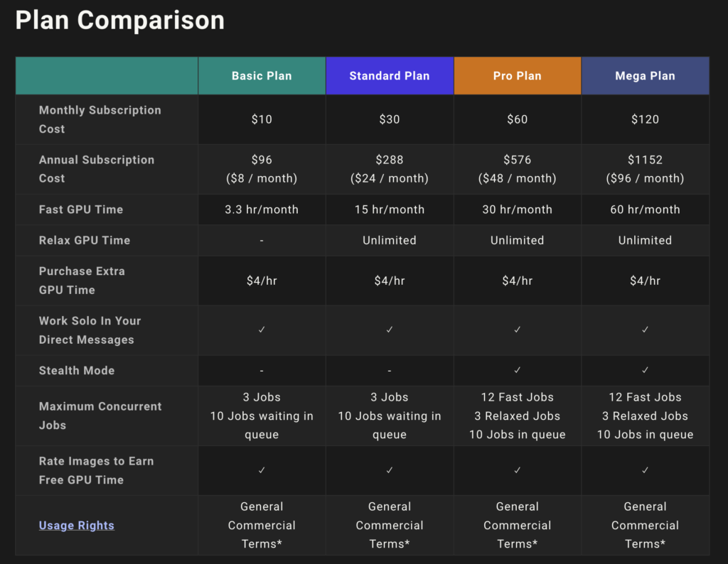Image resolution: width=728 pixels, height=564 pixels.
Task: Click Rate Images checkmark under Standard Plan
Action: click(x=390, y=470)
